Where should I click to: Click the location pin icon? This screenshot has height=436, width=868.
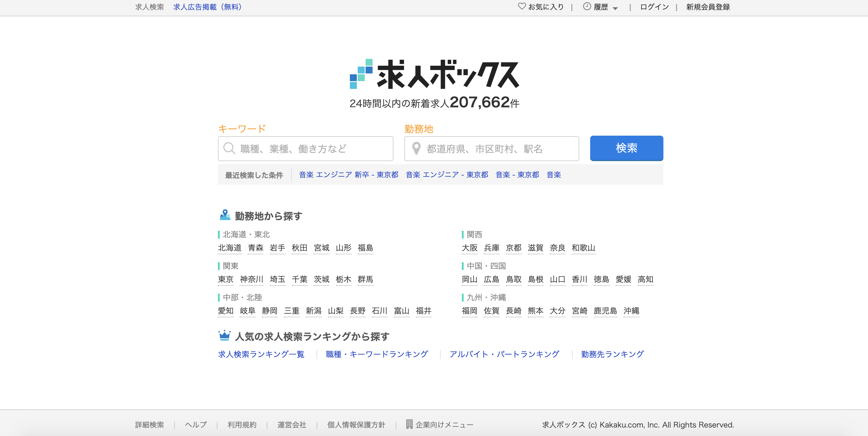tap(416, 148)
